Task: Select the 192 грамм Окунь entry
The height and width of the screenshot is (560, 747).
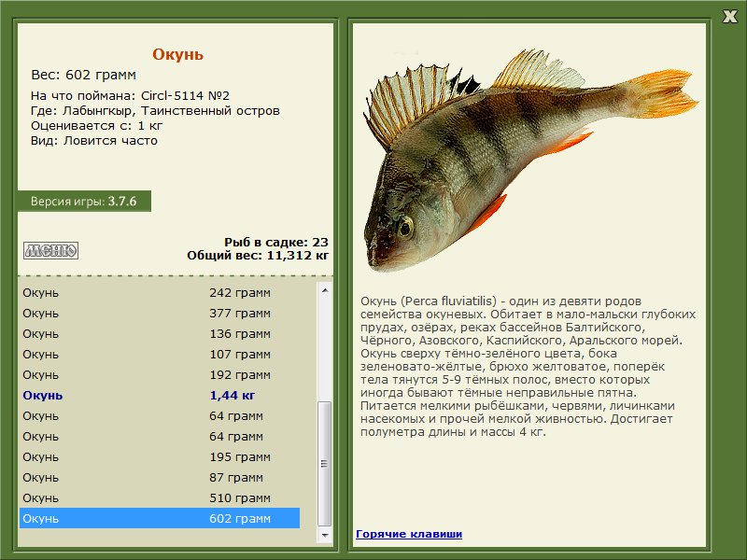Action: 160,375
